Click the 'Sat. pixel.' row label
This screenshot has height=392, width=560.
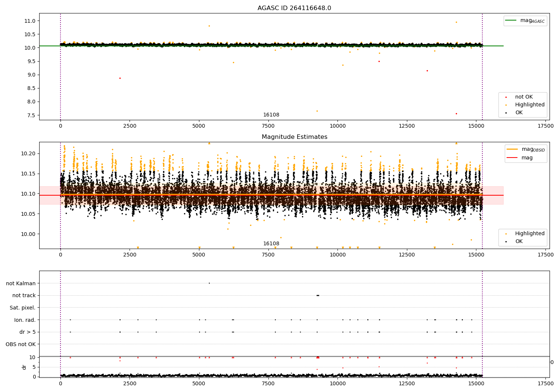pyautogui.click(x=23, y=308)
